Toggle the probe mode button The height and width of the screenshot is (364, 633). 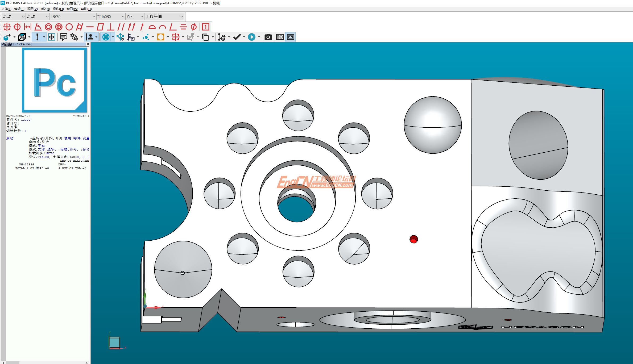[37, 37]
